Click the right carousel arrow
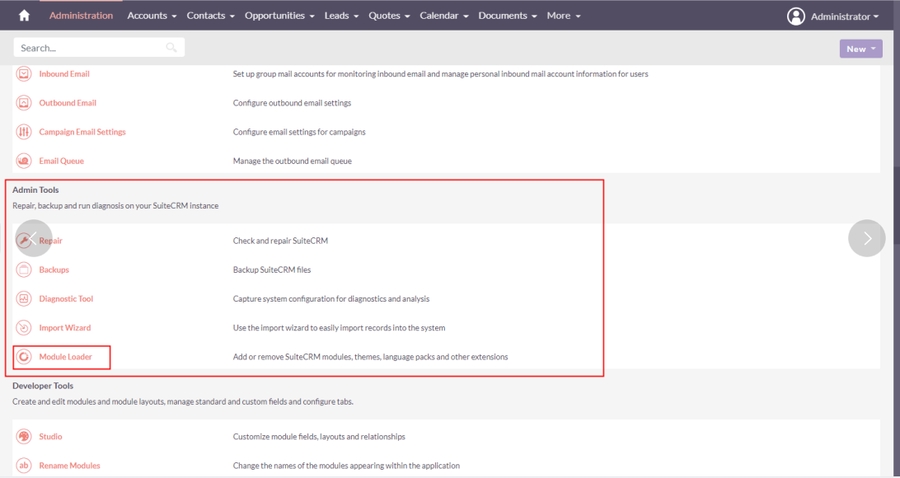This screenshot has width=900, height=478. [867, 238]
